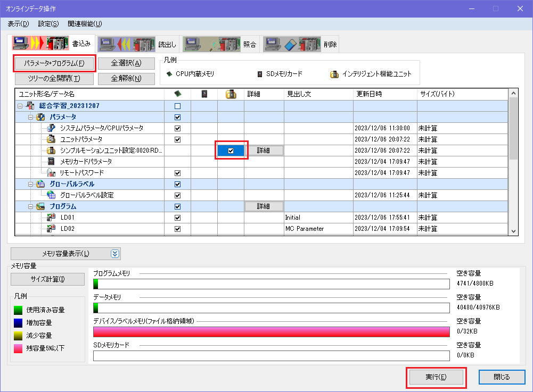Collapse the パラメータ tree node

(31, 116)
